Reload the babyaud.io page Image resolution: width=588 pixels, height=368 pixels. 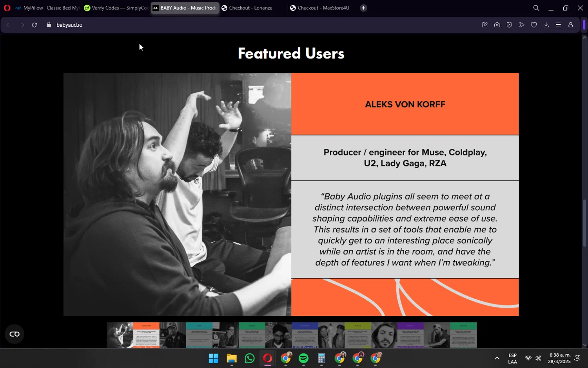(x=34, y=25)
